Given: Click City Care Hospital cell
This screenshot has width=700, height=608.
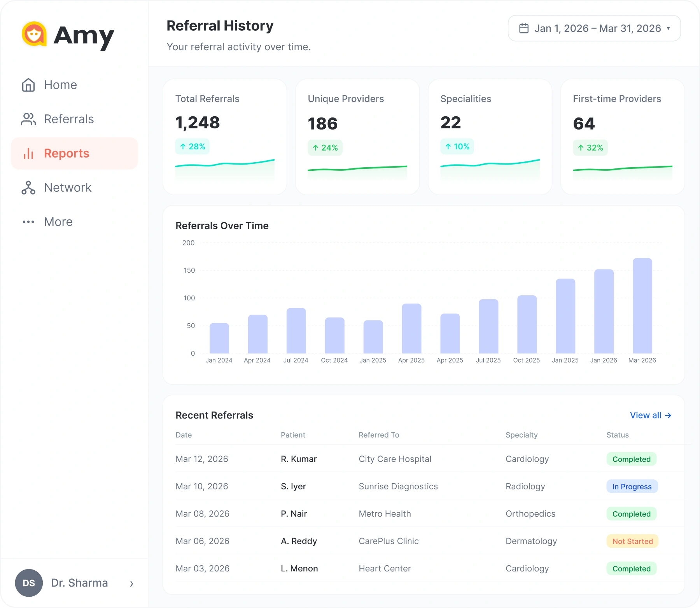Looking at the screenshot, I should (x=395, y=459).
